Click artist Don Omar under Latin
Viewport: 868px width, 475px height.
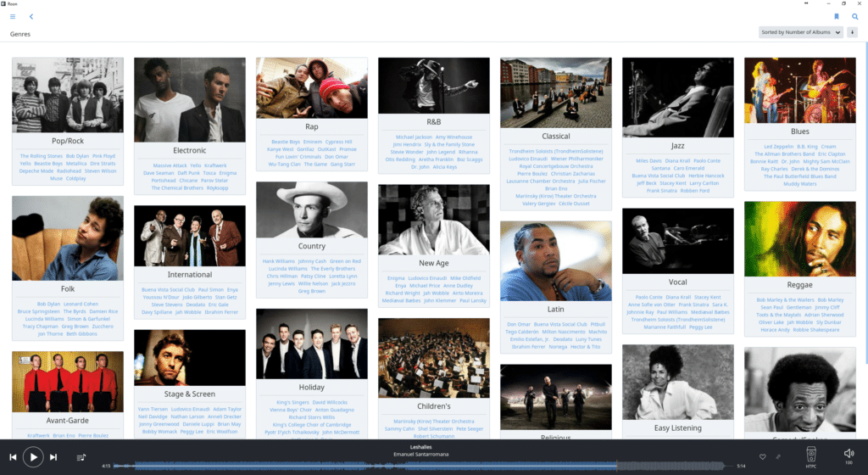[518, 324]
